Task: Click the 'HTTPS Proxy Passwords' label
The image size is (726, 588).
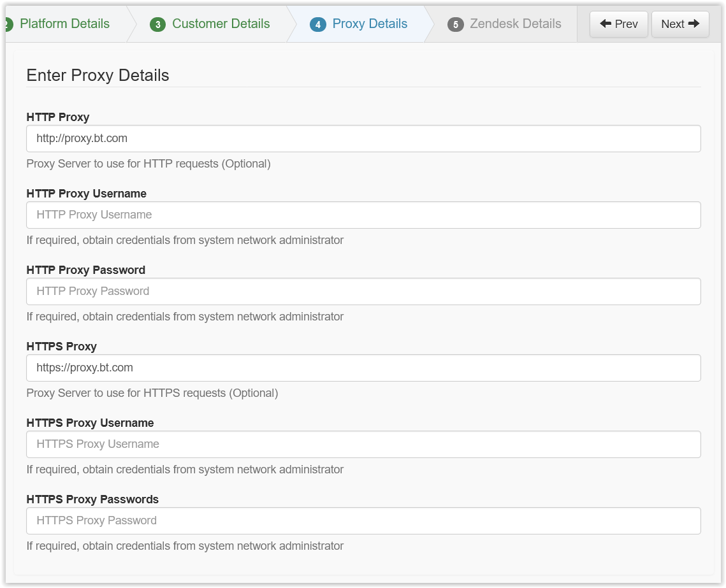Action: [92, 499]
